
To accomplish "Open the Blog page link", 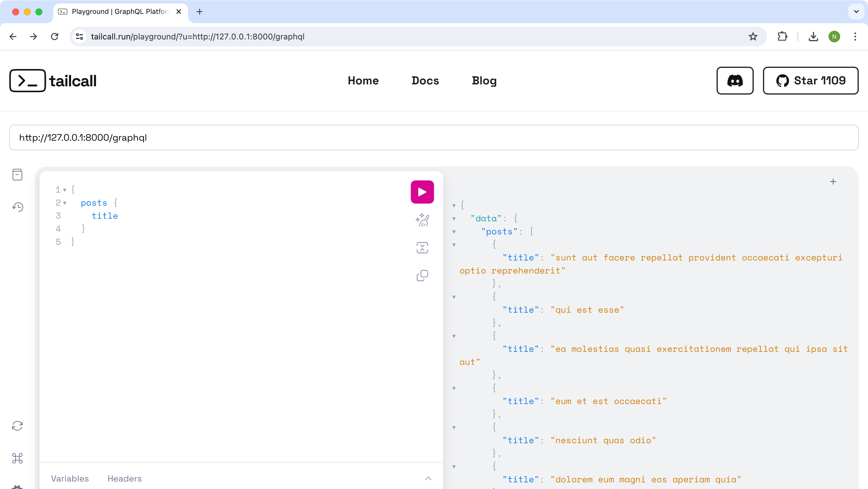I will pyautogui.click(x=484, y=81).
